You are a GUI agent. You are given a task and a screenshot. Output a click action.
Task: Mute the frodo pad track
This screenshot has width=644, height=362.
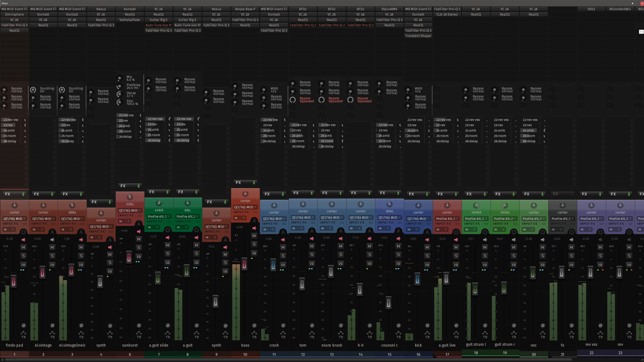(x=23, y=247)
